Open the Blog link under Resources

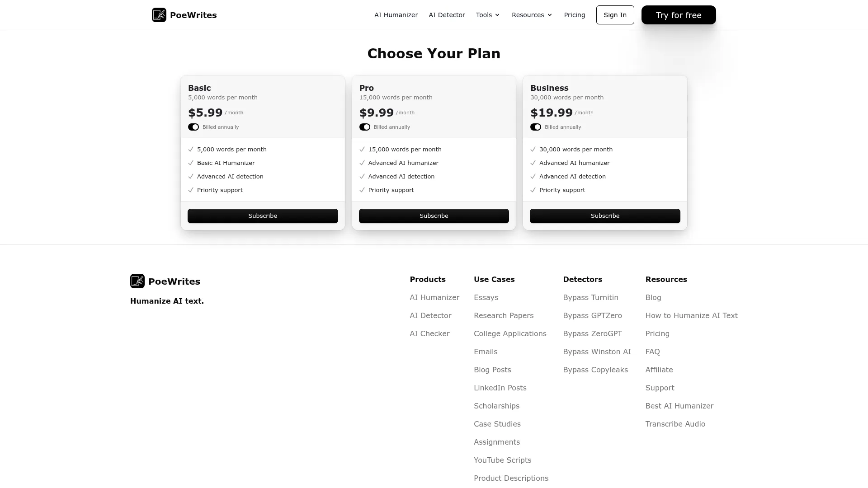pyautogui.click(x=653, y=297)
